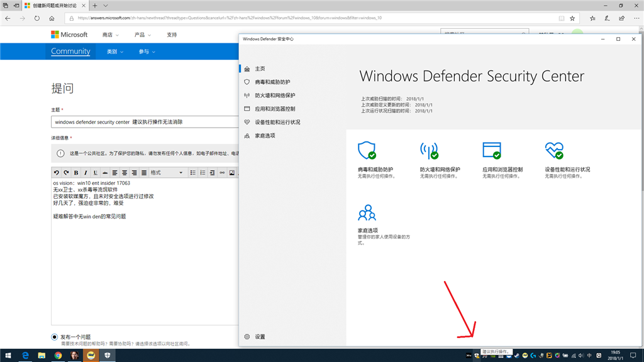Open the Action Center notification icon

point(633,356)
